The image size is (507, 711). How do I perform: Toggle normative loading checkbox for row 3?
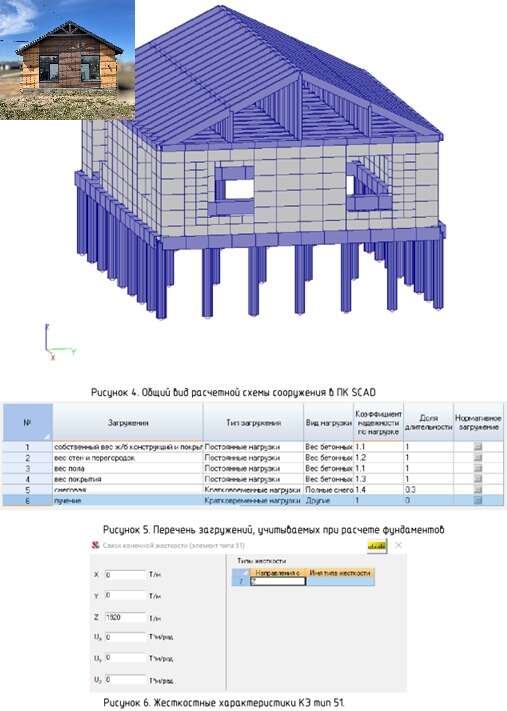[x=478, y=468]
